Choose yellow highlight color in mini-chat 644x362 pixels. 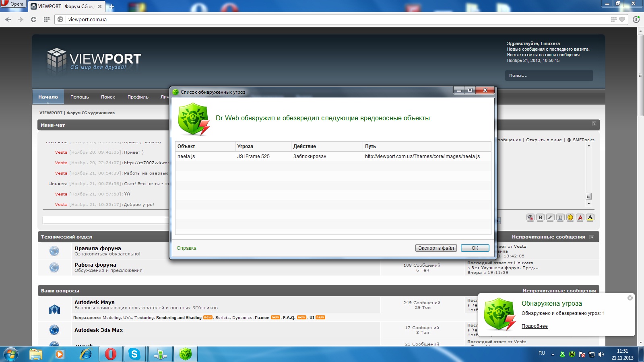[x=590, y=218]
